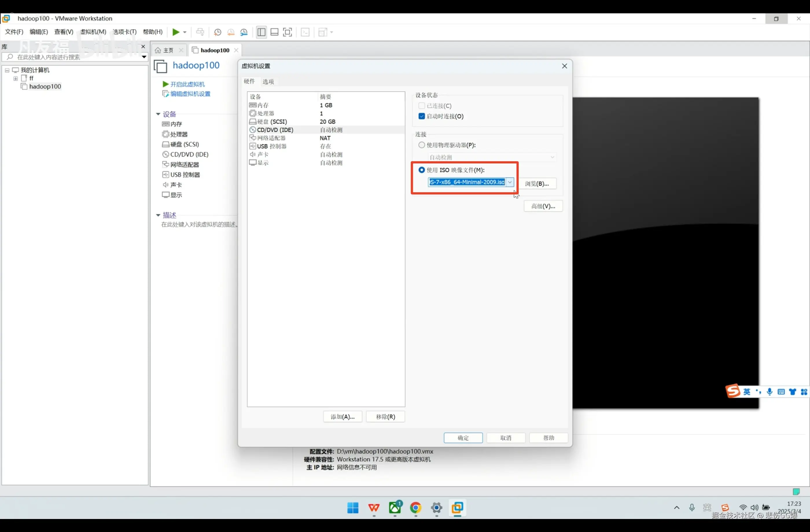Enter full screen mode icon

(288, 32)
